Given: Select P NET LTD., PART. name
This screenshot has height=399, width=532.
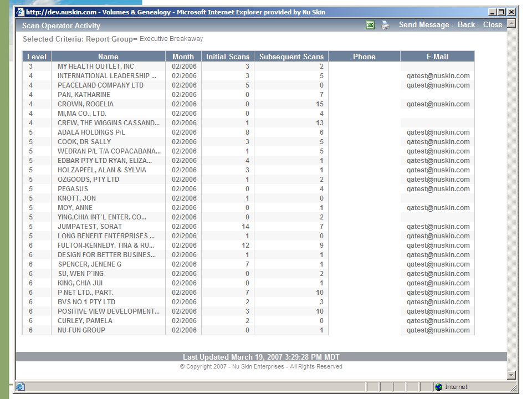Looking at the screenshot, I should [85, 293].
